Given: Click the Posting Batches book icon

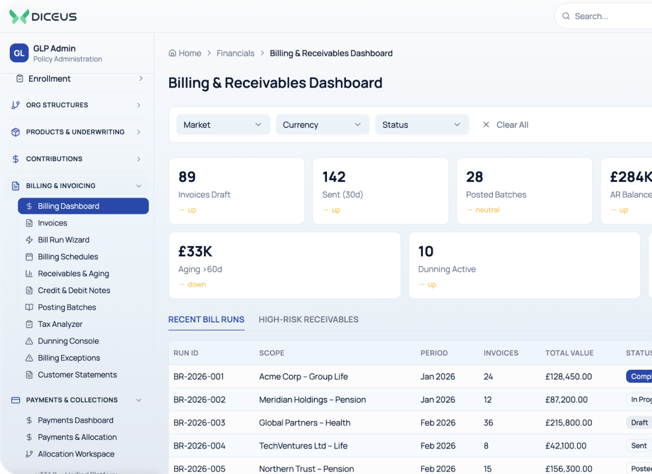Looking at the screenshot, I should tap(29, 307).
